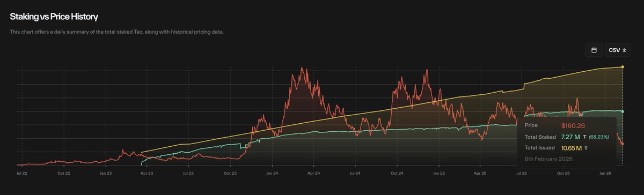Click the 'Oct 22' axis label

click(x=64, y=173)
